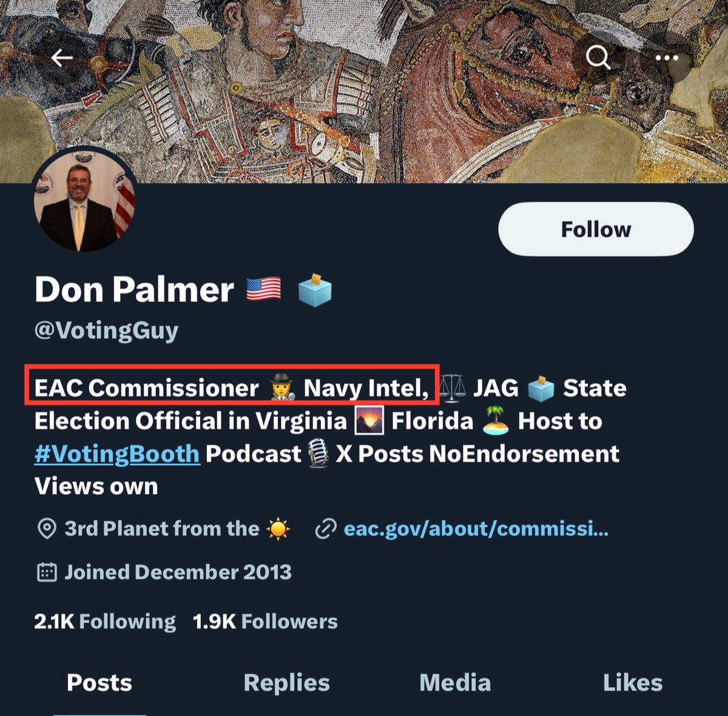The image size is (728, 716).
Task: Tap the link chain icon
Action: point(326,529)
